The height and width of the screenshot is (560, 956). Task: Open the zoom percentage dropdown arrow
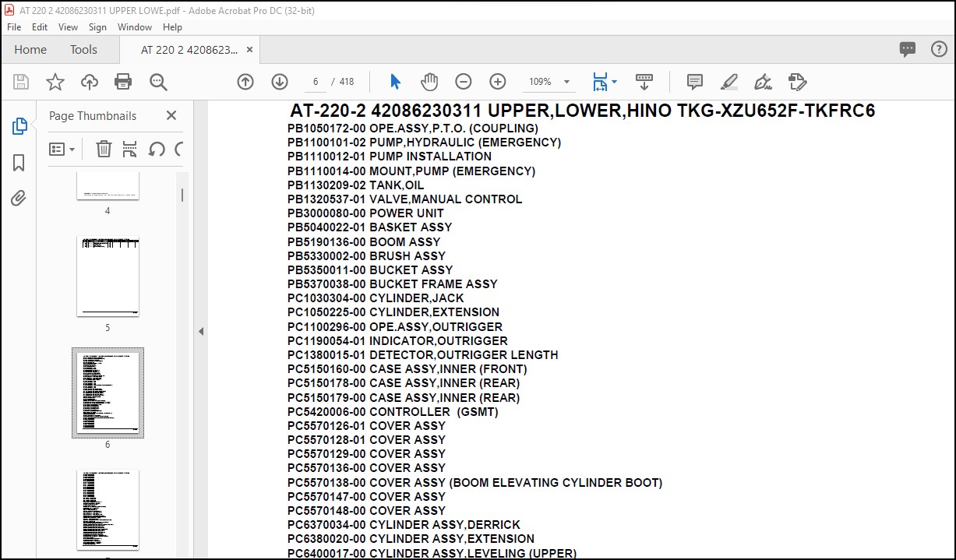pyautogui.click(x=566, y=82)
